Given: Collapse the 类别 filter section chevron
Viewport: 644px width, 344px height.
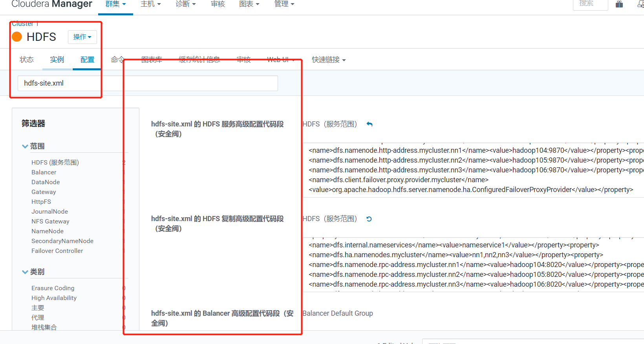Looking at the screenshot, I should [25, 272].
